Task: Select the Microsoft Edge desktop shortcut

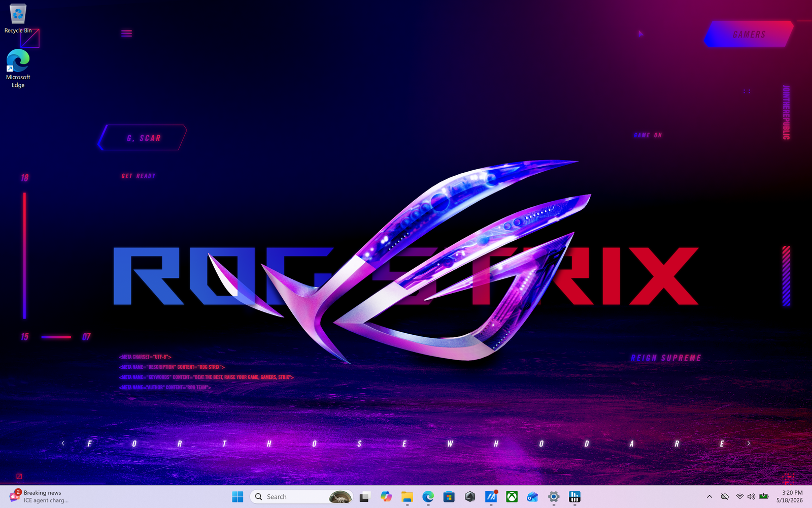Action: coord(18,69)
